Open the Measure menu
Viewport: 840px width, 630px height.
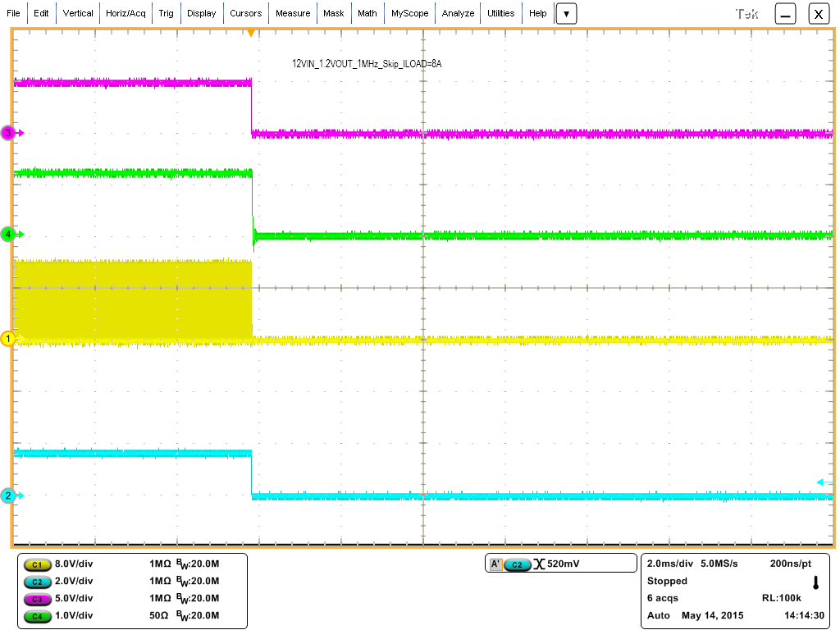pos(293,13)
